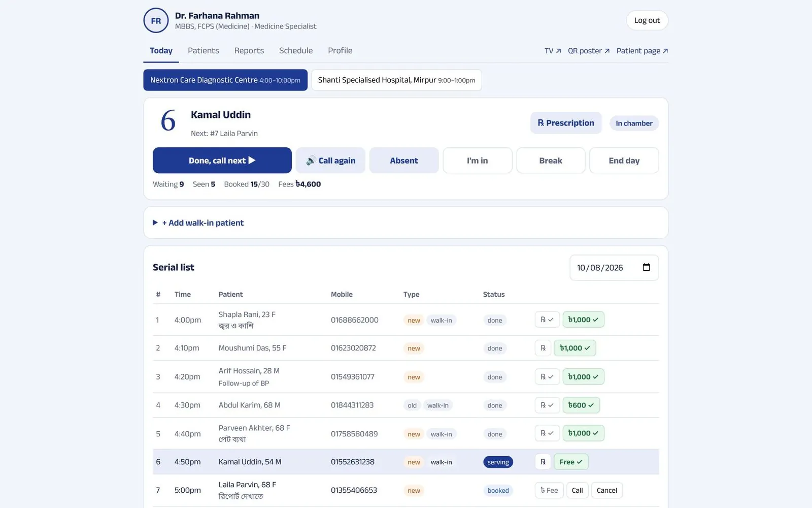
Task: Open prescription icon for Moushumi Das row
Action: tap(543, 348)
